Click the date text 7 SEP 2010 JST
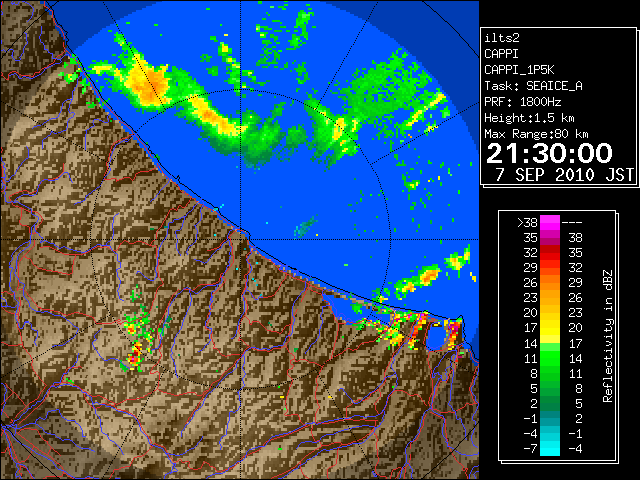The height and width of the screenshot is (480, 640). coord(564,175)
